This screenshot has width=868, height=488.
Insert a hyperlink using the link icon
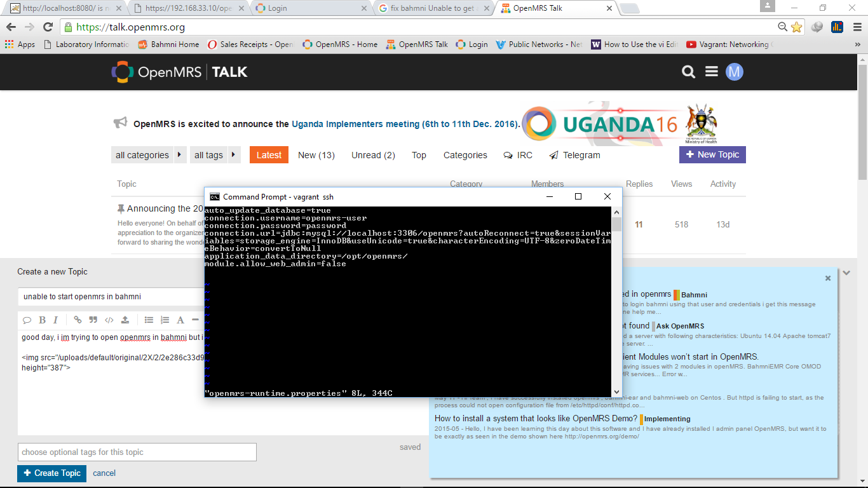[x=78, y=320]
